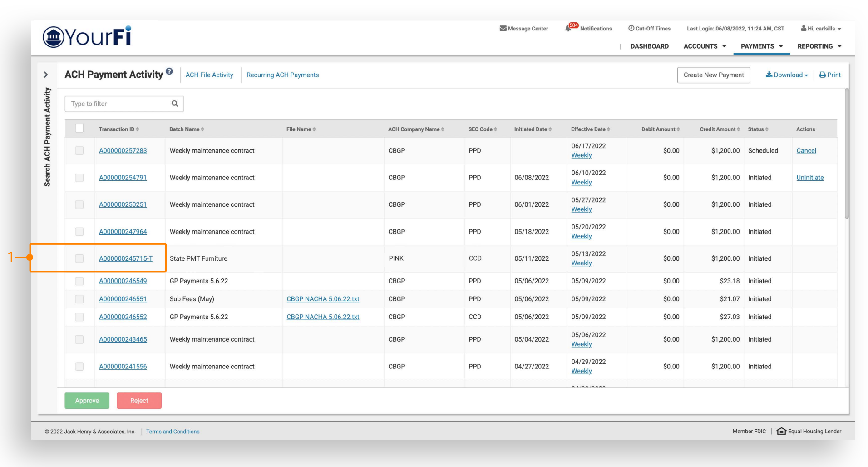
Task: Toggle the select-all header checkbox
Action: (79, 129)
